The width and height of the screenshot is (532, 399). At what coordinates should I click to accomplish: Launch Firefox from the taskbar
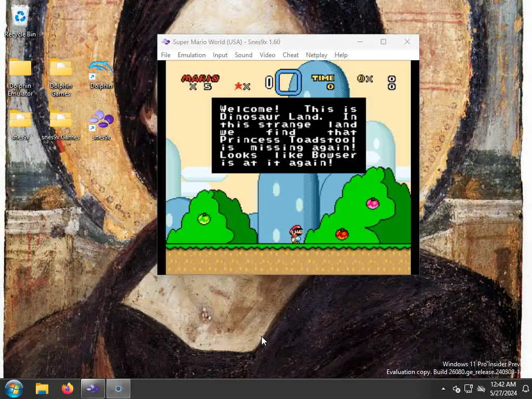pos(68,389)
